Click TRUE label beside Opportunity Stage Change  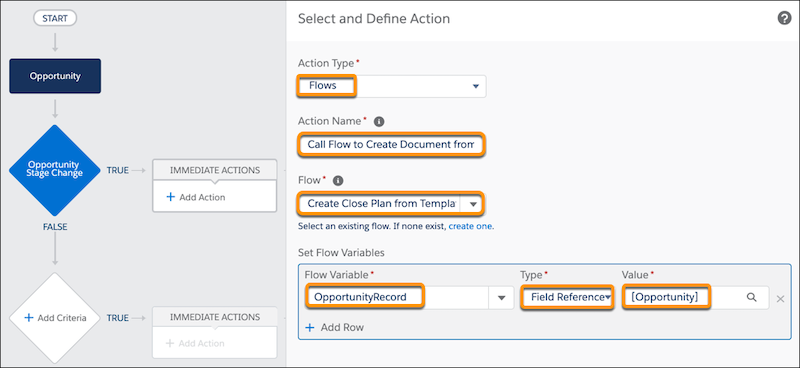pyautogui.click(x=117, y=170)
